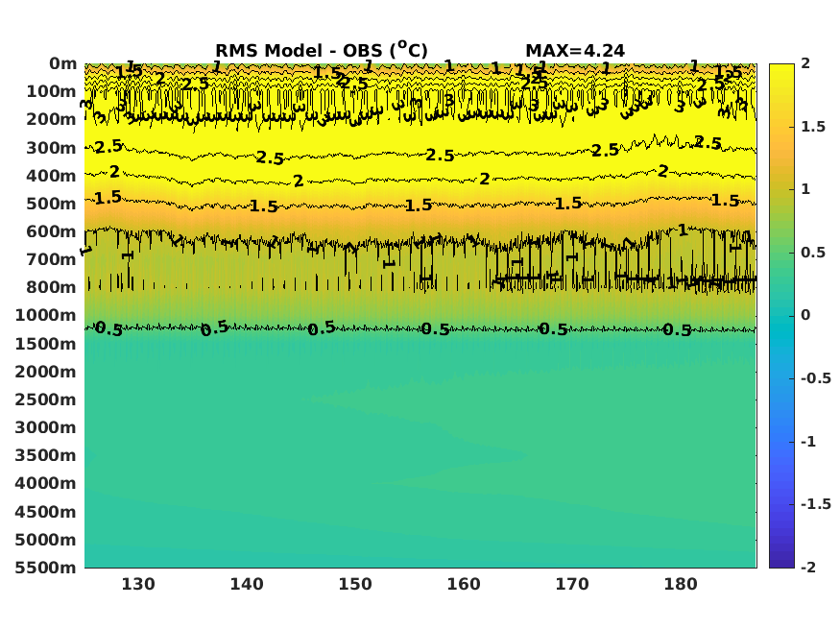Pick the '160' longitude tick label

click(464, 585)
